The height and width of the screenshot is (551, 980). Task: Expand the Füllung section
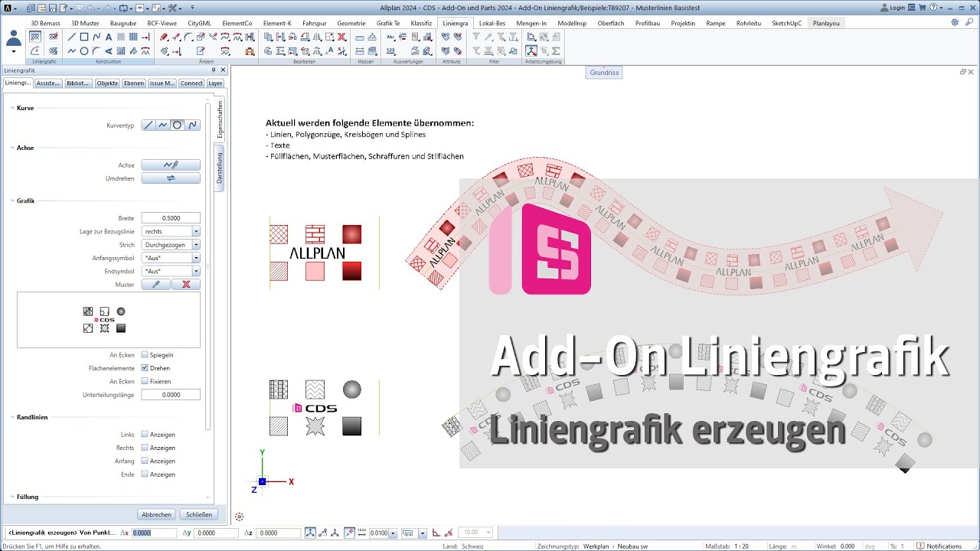pos(12,497)
